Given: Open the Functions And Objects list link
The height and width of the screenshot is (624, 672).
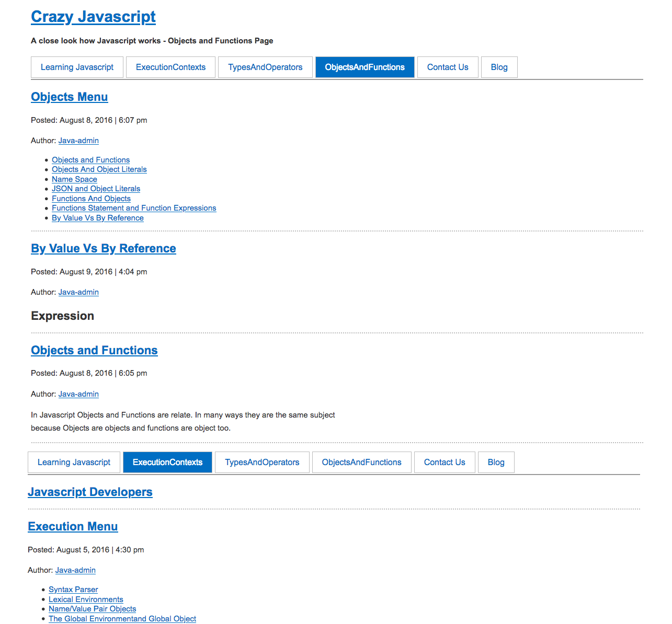Looking at the screenshot, I should [x=91, y=199].
